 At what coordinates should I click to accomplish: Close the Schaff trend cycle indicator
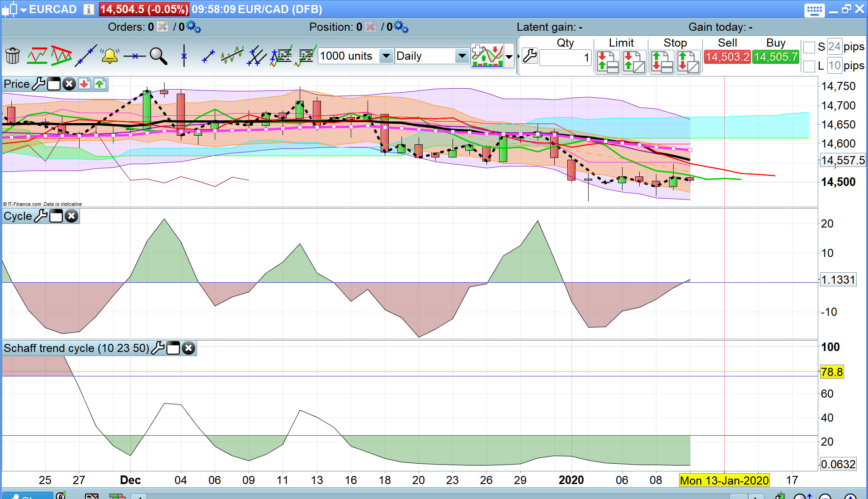point(189,348)
